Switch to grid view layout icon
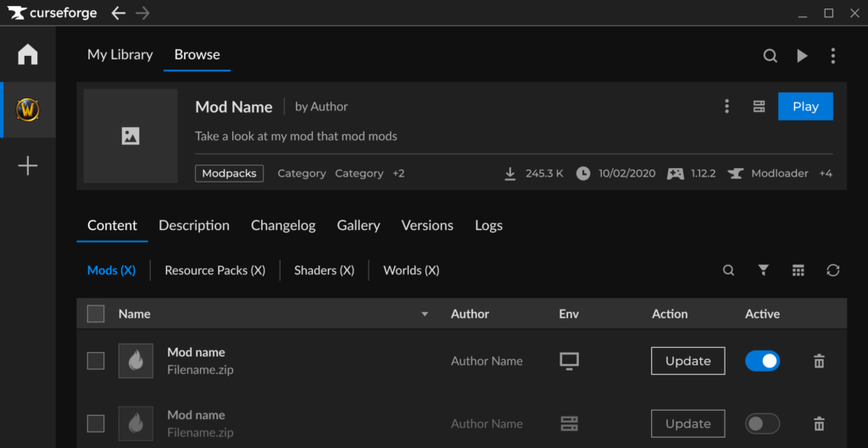Screen dimensions: 868x448 click(798, 271)
